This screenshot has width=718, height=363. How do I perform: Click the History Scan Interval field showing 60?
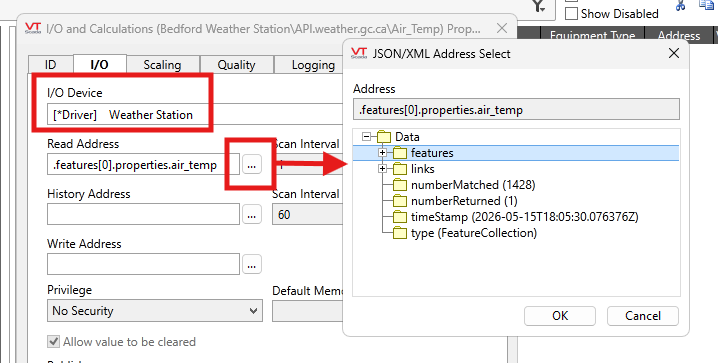tap(307, 214)
